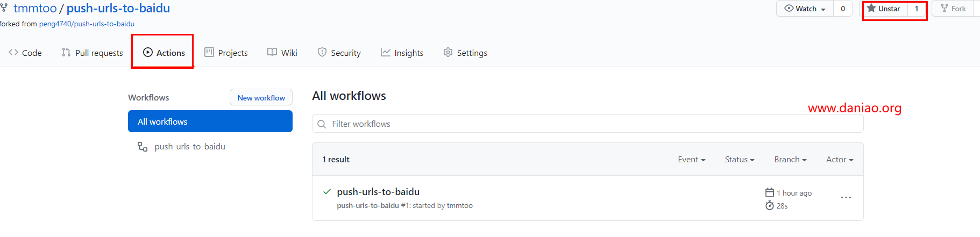The width and height of the screenshot is (980, 237).
Task: Click the star icon on Unstar button
Action: tap(871, 9)
